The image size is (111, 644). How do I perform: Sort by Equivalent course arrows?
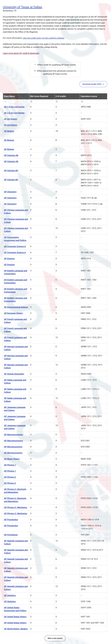[x=82, y=101]
